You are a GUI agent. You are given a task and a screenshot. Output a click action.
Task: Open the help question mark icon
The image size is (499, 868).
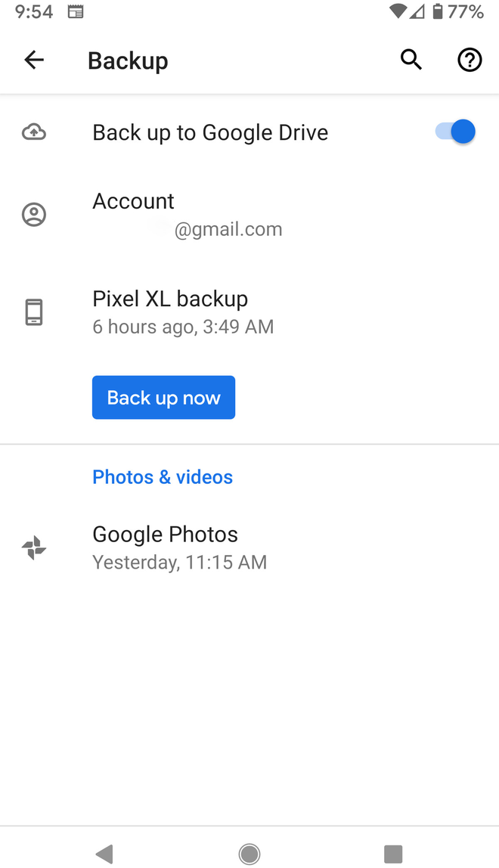pos(469,59)
